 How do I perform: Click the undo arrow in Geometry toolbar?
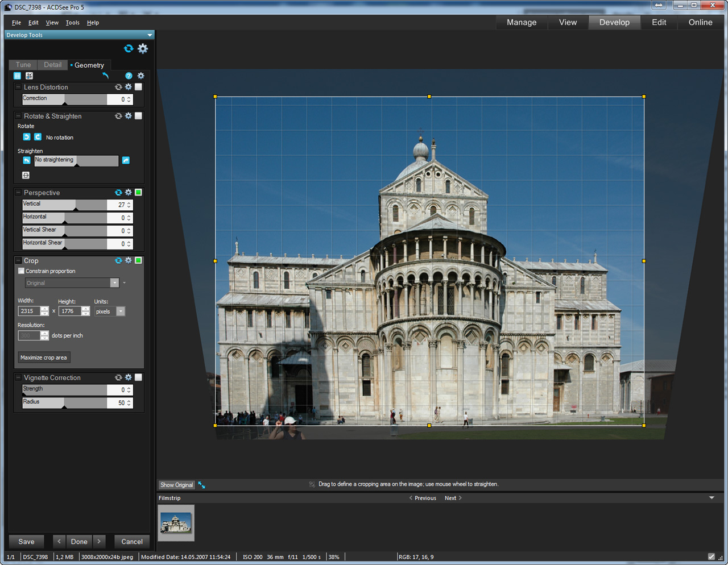pos(105,76)
